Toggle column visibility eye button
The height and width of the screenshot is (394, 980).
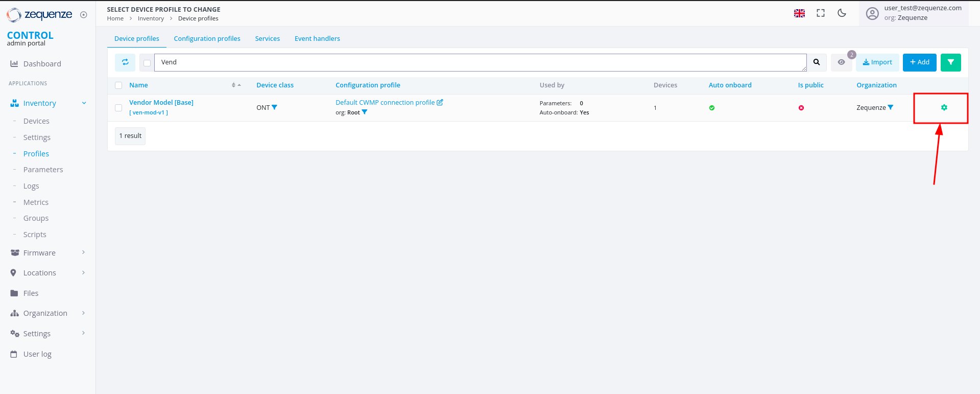tap(841, 62)
